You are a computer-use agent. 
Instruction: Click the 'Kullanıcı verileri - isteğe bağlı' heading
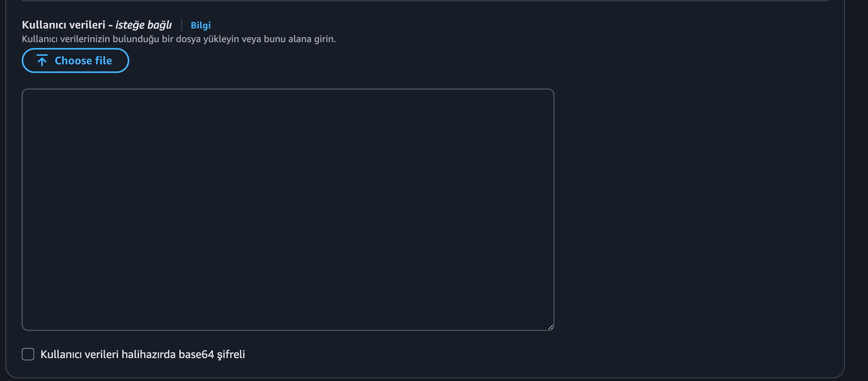pos(97,25)
